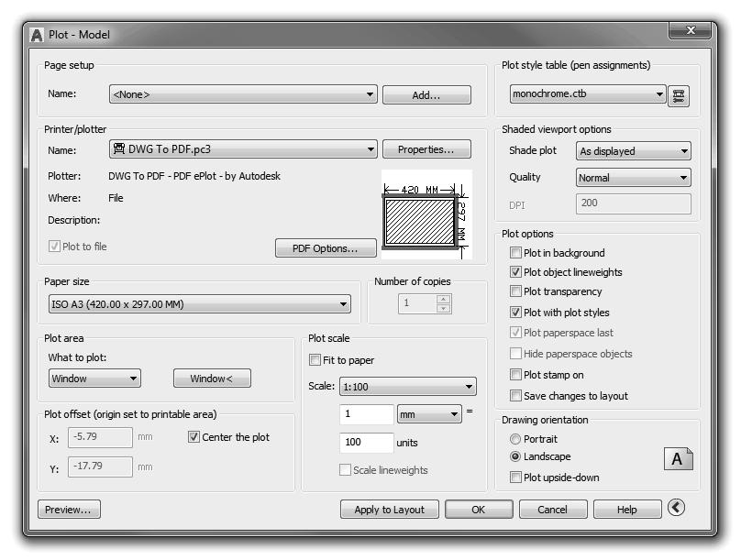Open the ISO A3 paper size dropdown
Screen dimensions: 741x560
199,304
